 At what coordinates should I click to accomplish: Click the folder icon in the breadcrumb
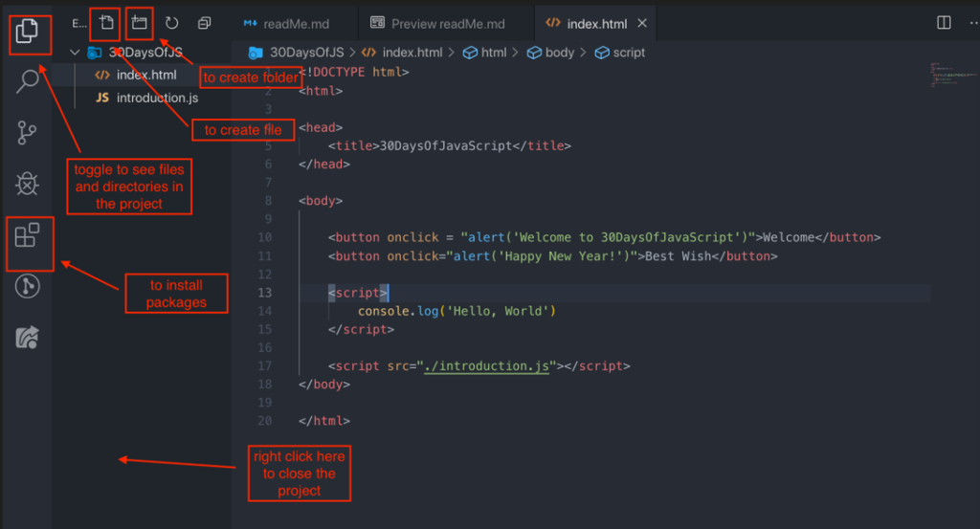(255, 53)
